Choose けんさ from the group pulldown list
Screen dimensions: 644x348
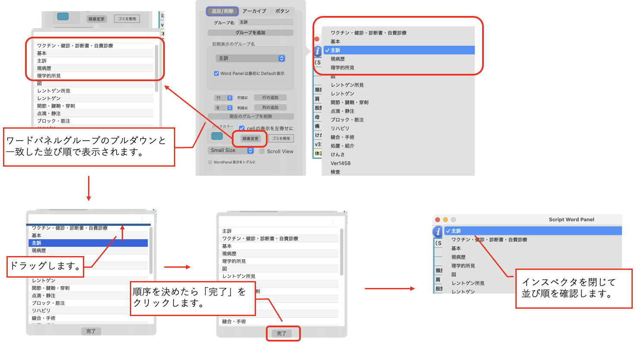(338, 155)
